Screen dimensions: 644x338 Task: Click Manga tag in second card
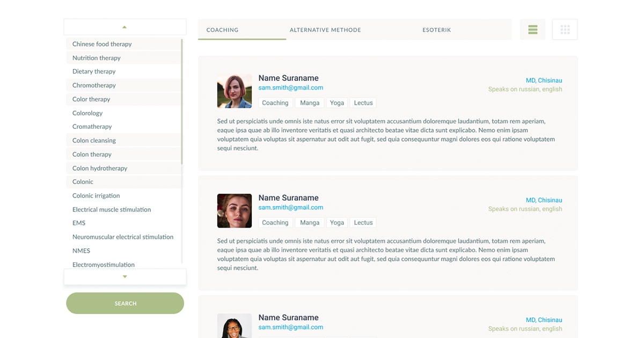[310, 223]
